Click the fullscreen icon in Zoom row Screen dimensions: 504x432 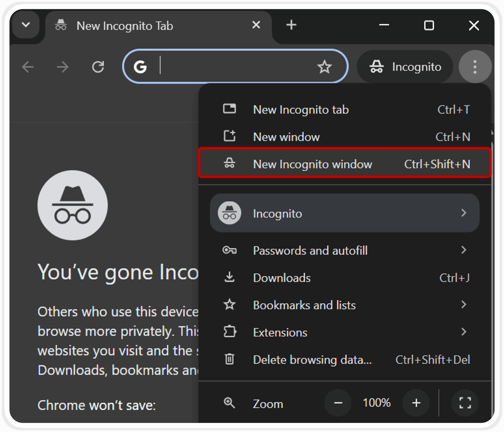coord(465,403)
